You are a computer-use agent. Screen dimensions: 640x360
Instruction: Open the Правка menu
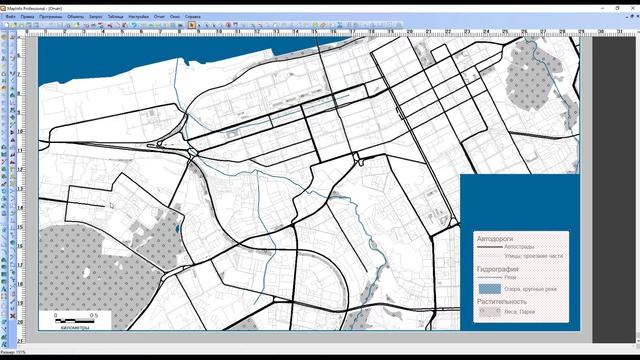27,17
